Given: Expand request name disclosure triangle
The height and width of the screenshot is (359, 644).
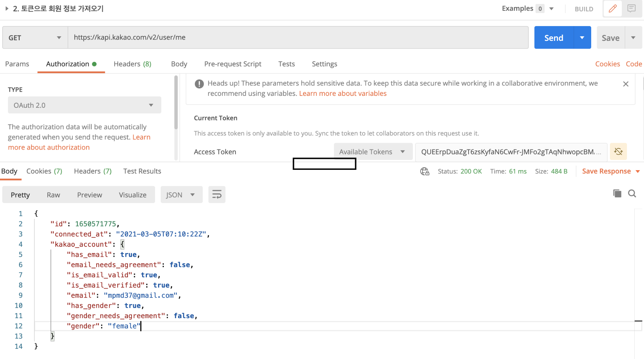Looking at the screenshot, I should 7,9.
